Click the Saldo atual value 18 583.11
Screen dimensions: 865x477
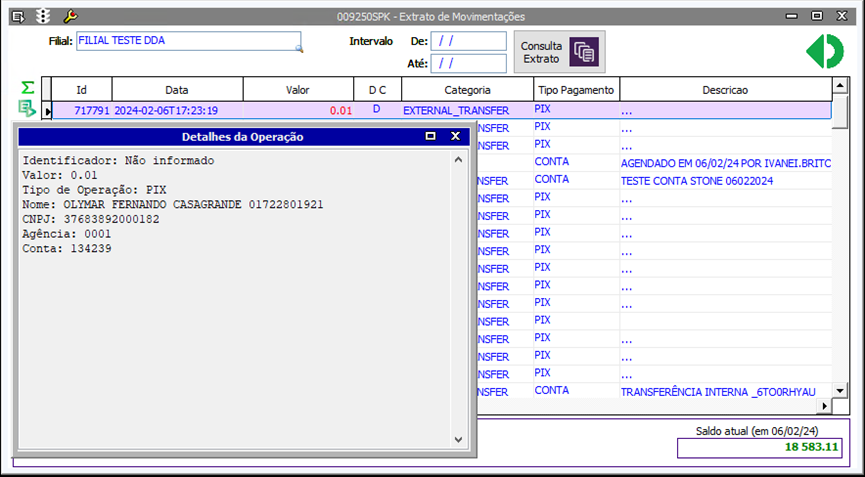click(760, 447)
